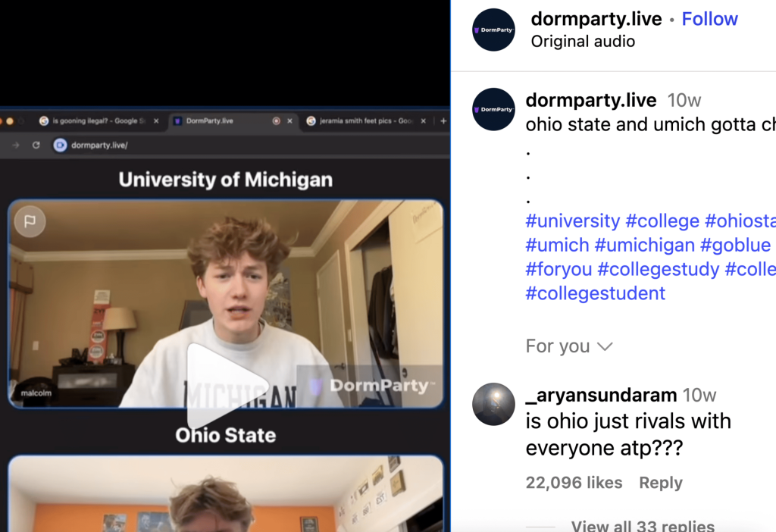This screenshot has width=776, height=532.
Task: Click the new tab plus icon
Action: point(443,120)
